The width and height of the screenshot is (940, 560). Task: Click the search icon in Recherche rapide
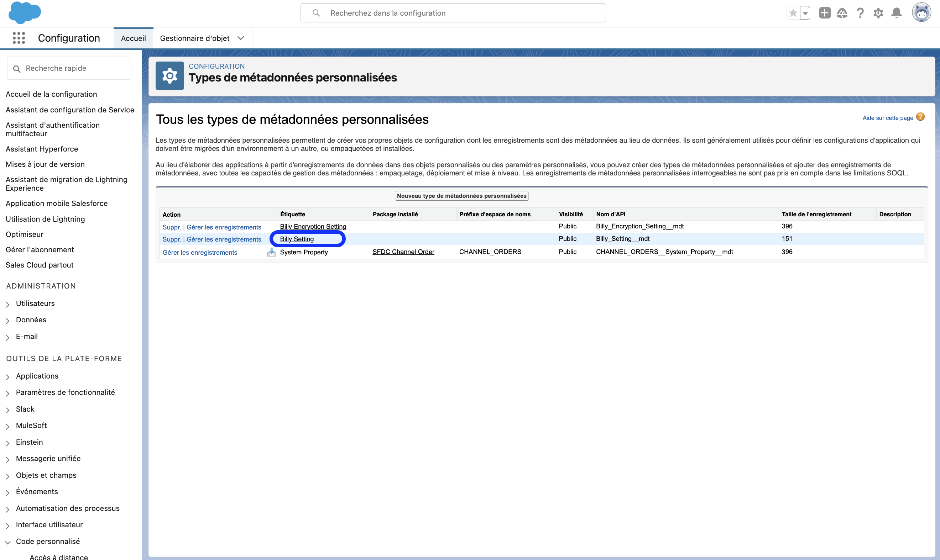17,69
